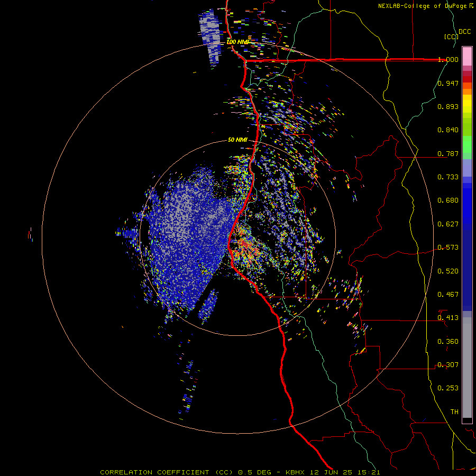This screenshot has height=476, width=476.
Task: Click the [CC] label near the color scale
Action: coord(451,36)
